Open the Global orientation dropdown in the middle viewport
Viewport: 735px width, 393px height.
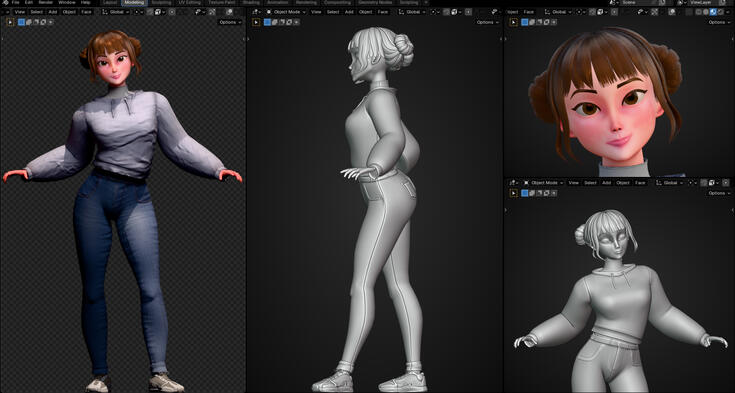pos(412,12)
